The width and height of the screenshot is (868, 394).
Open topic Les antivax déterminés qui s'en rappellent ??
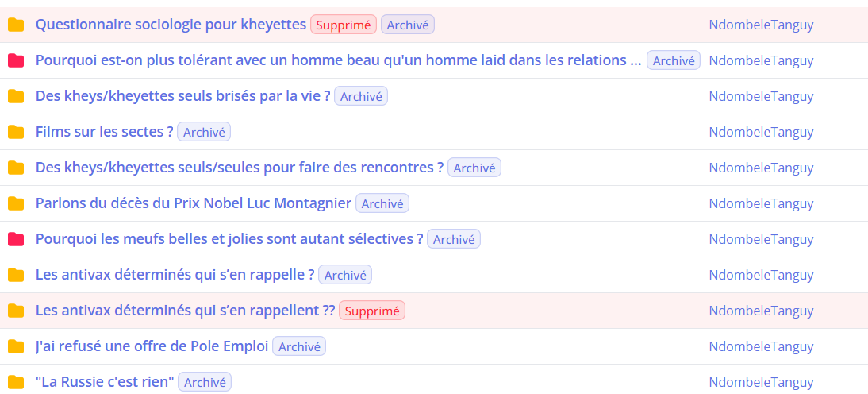[x=185, y=311]
